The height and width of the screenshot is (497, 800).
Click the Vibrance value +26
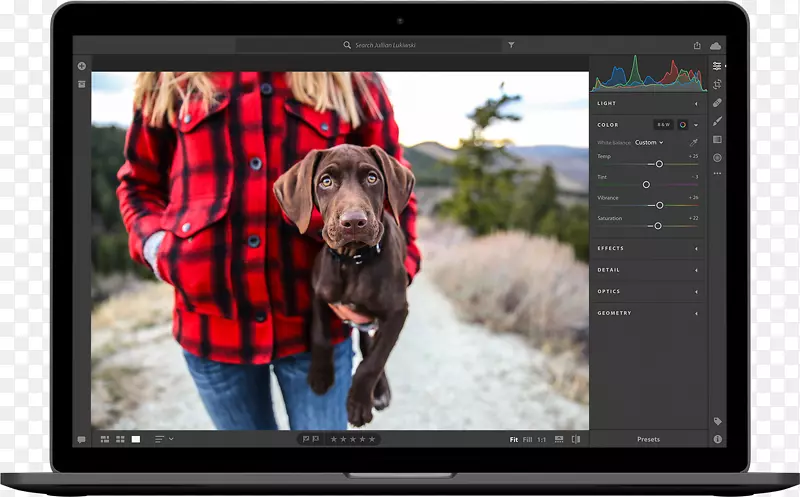[x=693, y=197]
